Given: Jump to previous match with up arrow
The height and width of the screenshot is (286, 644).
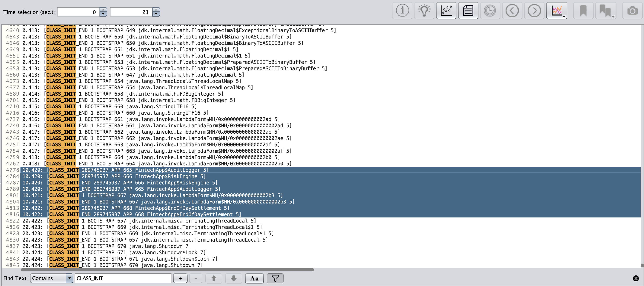Looking at the screenshot, I should (x=213, y=278).
